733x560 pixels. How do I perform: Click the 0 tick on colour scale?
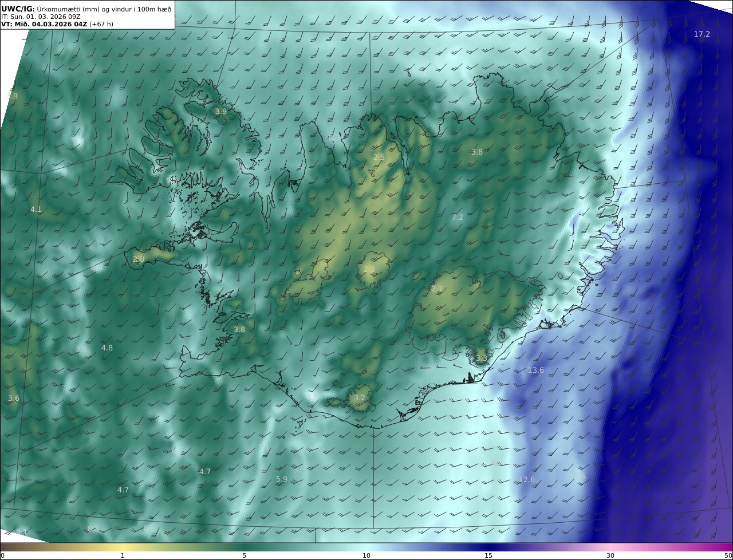click(x=2, y=555)
